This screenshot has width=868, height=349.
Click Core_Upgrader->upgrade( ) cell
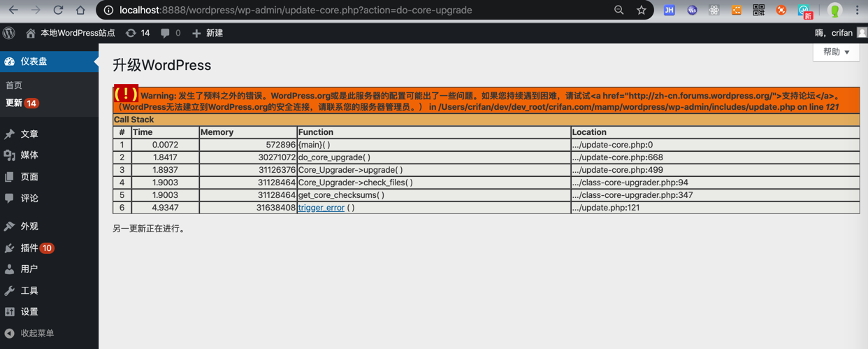click(434, 170)
